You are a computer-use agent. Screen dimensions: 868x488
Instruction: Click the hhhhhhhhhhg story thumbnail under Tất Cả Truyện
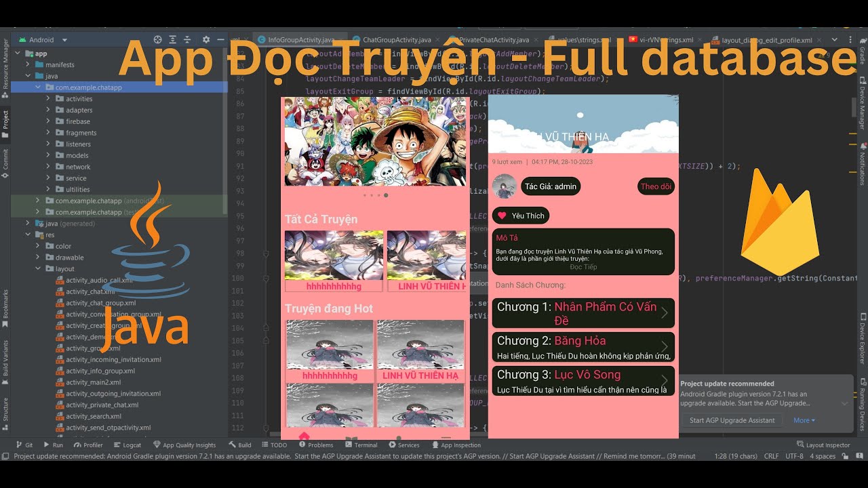click(x=334, y=256)
